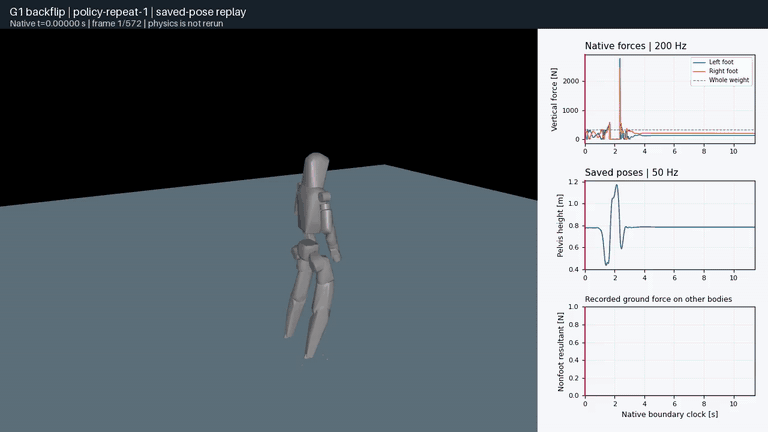The image size is (768, 432).
Task: Click the 'Native boundary clock [s]' axis label
Action: (670, 414)
